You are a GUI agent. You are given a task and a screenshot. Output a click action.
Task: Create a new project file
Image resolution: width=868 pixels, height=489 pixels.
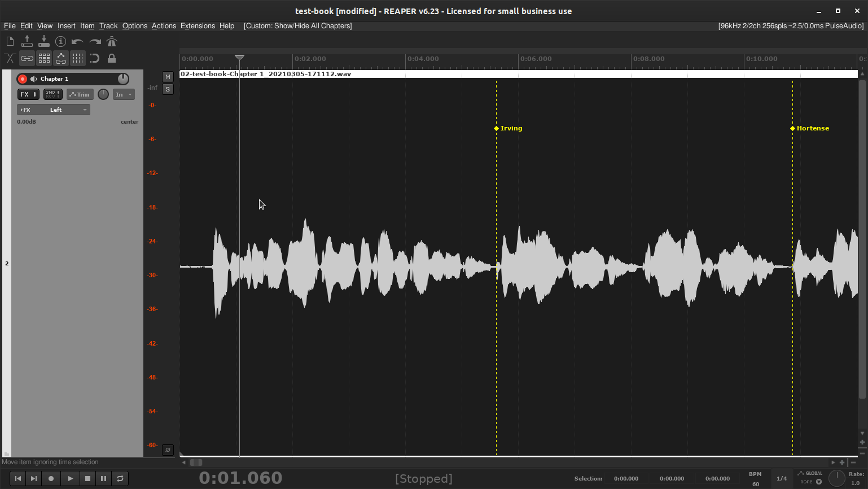click(x=10, y=41)
